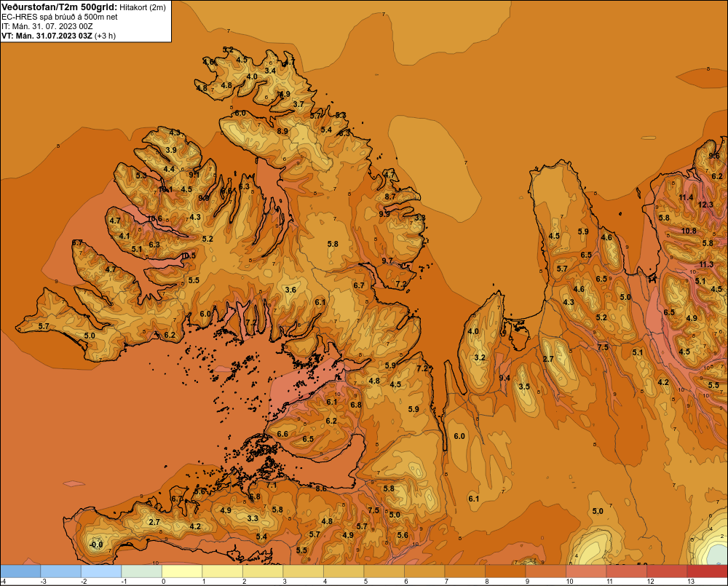
Task: Click the '-0.0' temperature value
Action: tap(96, 545)
